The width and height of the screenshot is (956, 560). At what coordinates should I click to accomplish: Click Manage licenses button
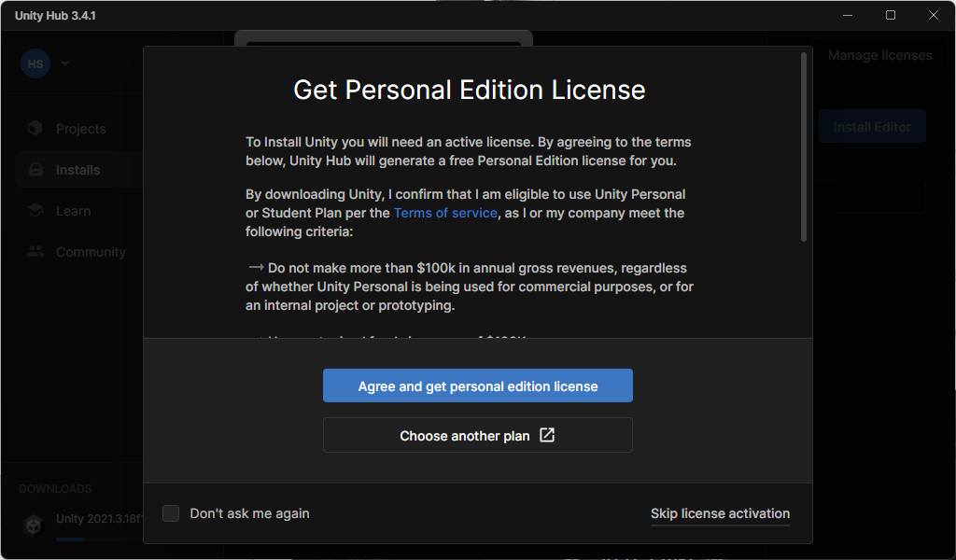tap(879, 55)
